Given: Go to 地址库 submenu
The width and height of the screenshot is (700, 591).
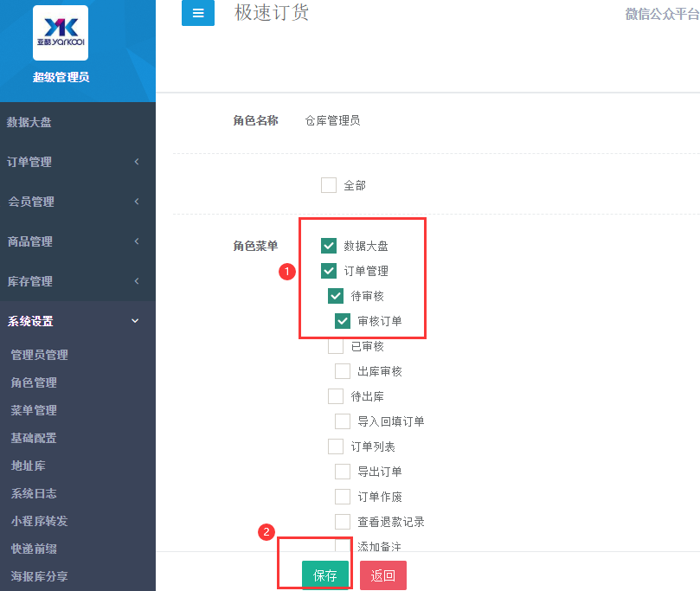Looking at the screenshot, I should pyautogui.click(x=28, y=466).
